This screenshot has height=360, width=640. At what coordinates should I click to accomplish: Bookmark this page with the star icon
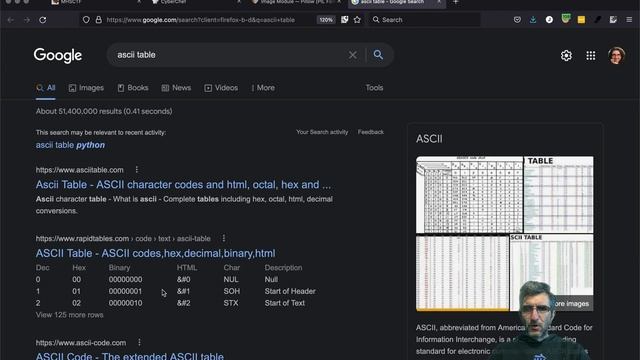click(x=357, y=20)
